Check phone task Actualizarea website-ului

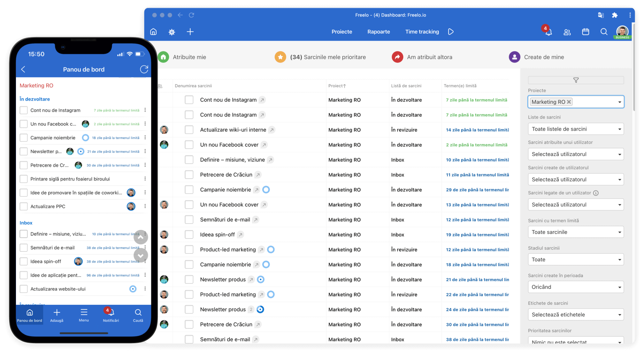pyautogui.click(x=24, y=289)
